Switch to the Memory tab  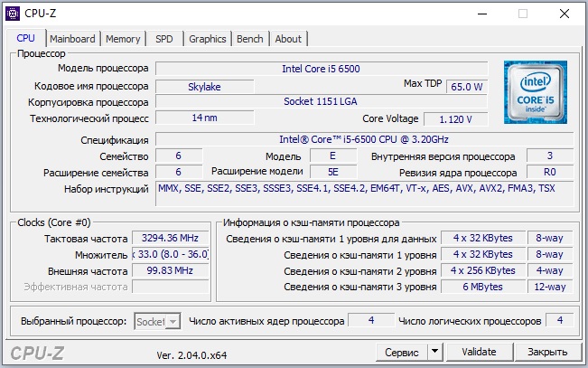[x=123, y=39]
